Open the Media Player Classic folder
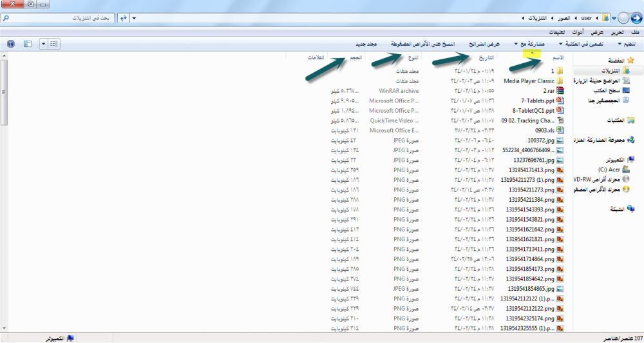 (528, 81)
